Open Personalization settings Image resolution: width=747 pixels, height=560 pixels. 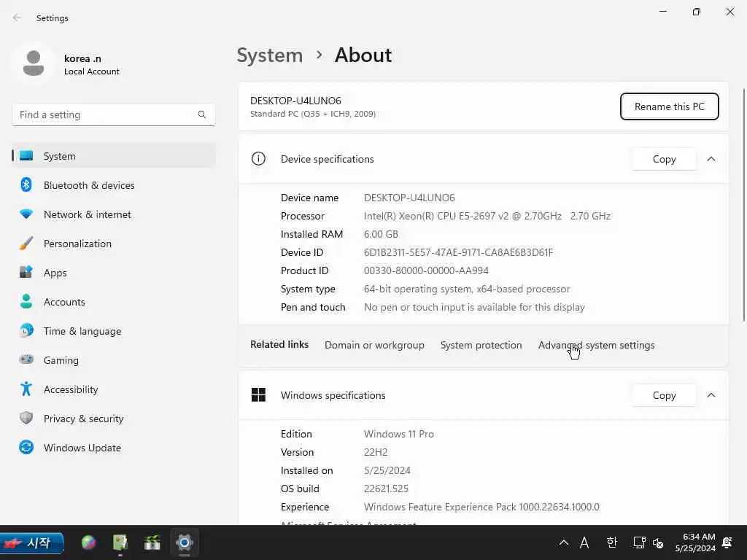114,244
